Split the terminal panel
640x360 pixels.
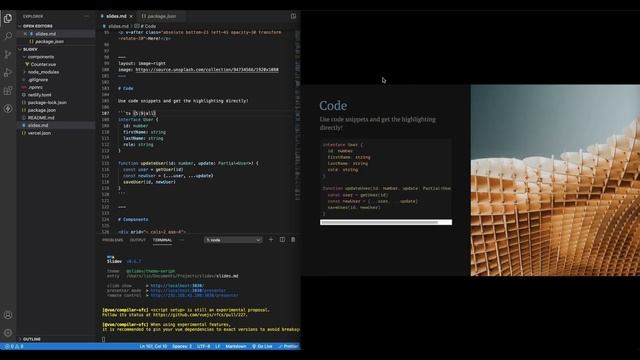(x=282, y=240)
